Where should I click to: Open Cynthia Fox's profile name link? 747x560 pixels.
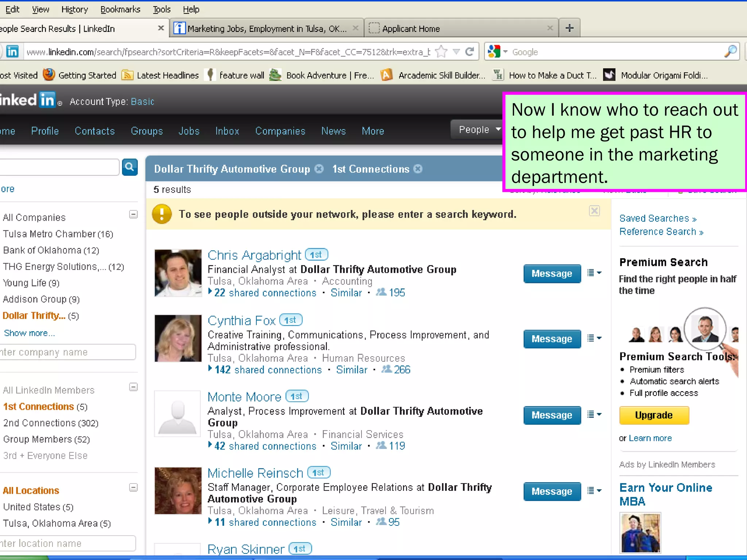click(241, 320)
